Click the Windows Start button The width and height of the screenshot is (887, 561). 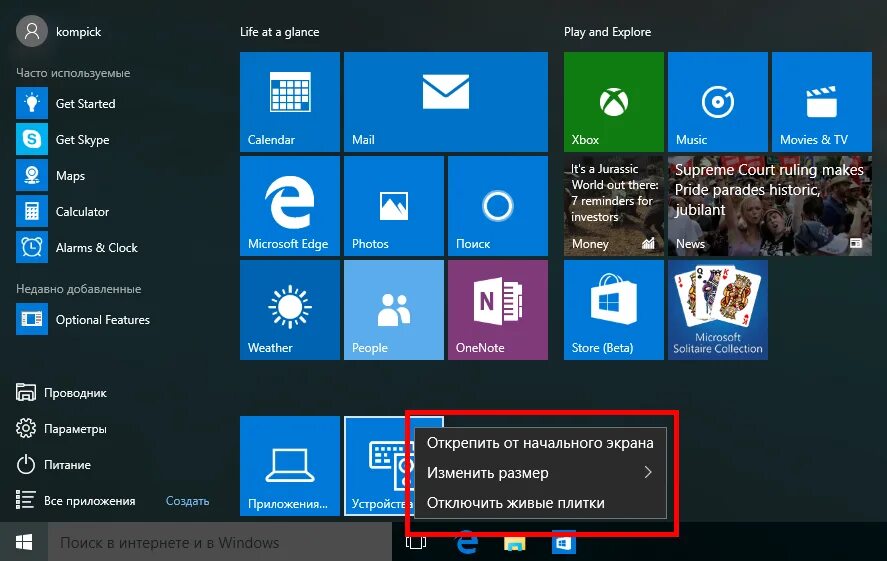click(x=24, y=542)
